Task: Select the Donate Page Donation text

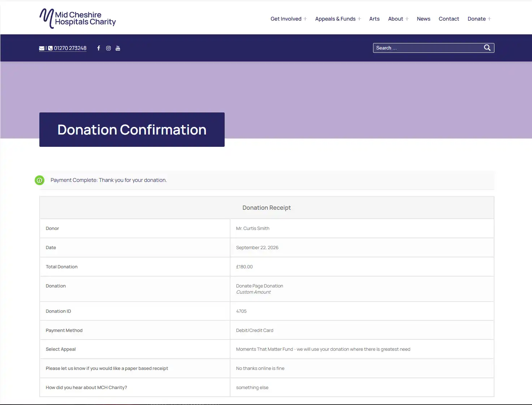Action: [x=260, y=286]
